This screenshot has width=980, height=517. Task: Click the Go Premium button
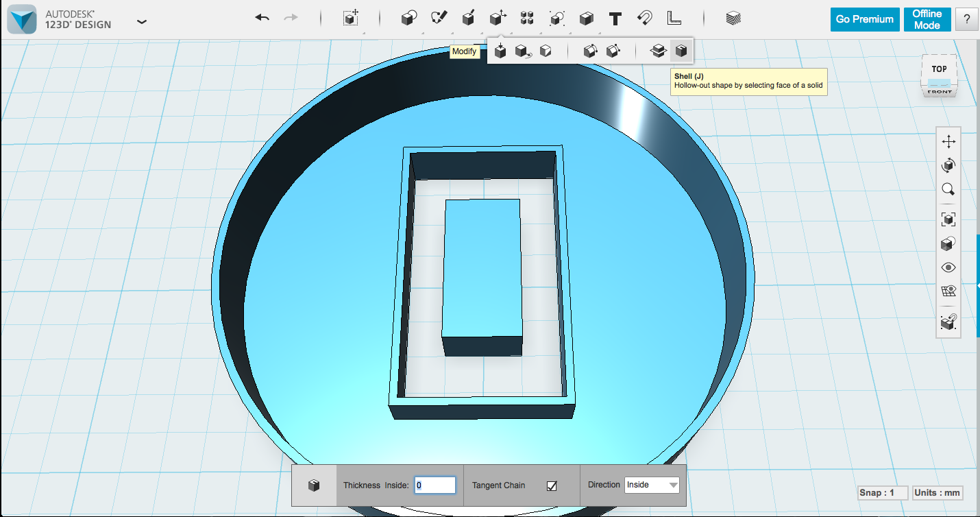864,19
